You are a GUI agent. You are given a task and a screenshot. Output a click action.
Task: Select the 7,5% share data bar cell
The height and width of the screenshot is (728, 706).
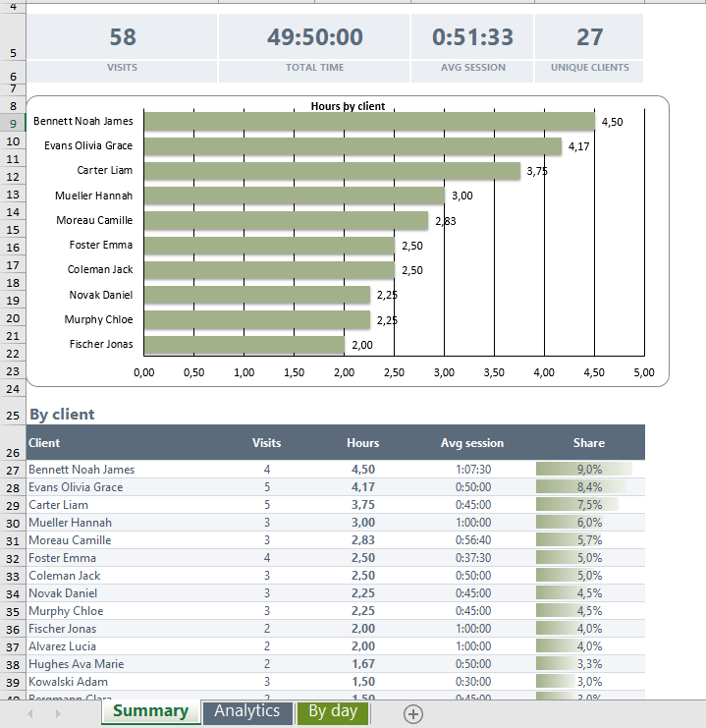[589, 505]
